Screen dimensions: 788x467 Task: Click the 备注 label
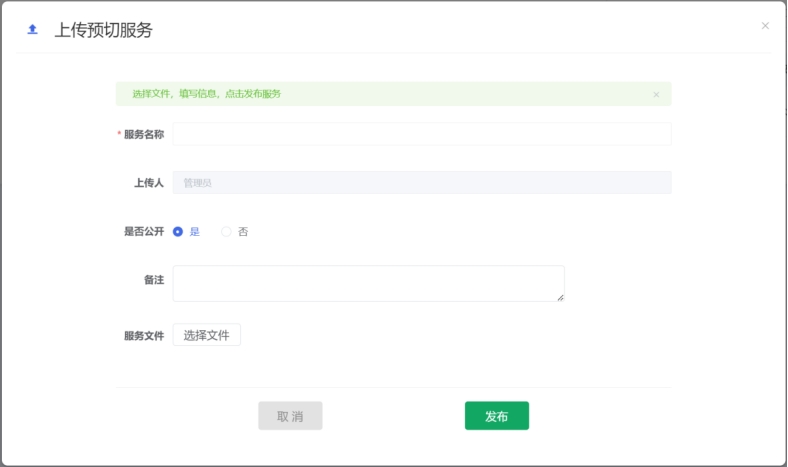point(154,280)
